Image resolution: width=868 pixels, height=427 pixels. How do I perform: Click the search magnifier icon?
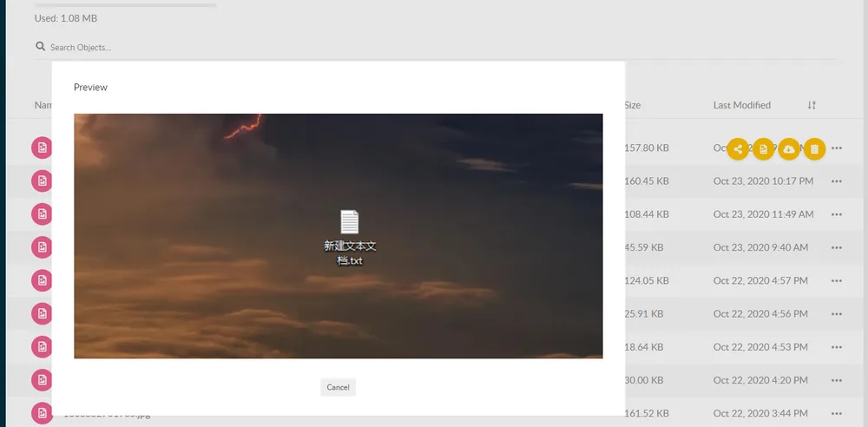[40, 47]
